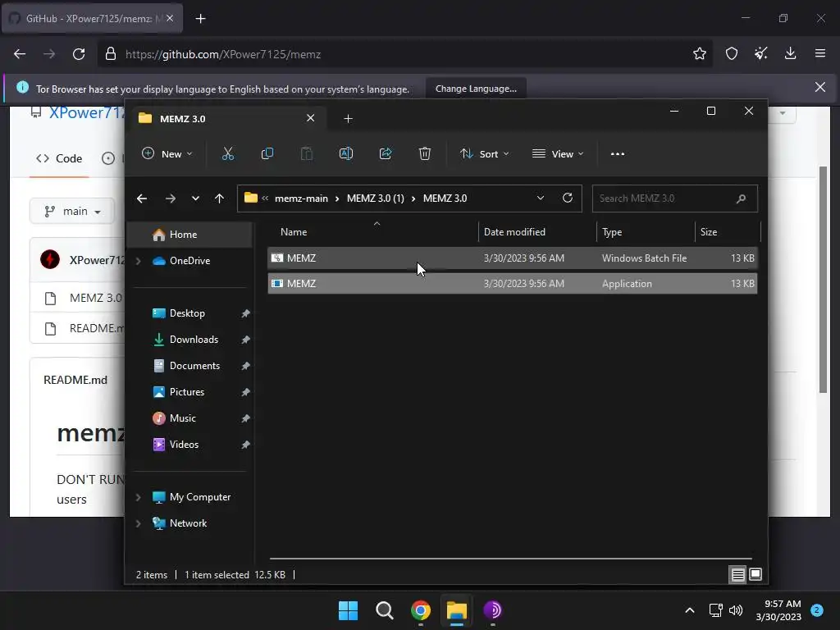The height and width of the screenshot is (630, 840).
Task: Click the Copy icon in Explorer toolbar
Action: coord(267,153)
